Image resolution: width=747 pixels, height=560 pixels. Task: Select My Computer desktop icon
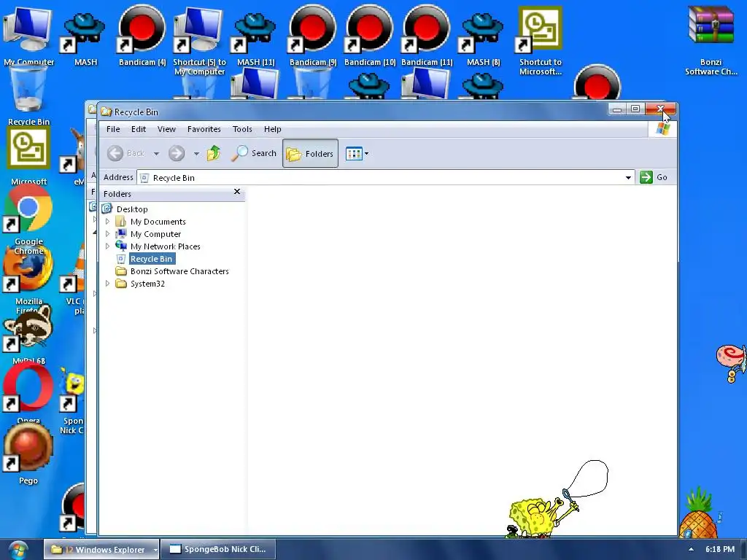(28, 36)
